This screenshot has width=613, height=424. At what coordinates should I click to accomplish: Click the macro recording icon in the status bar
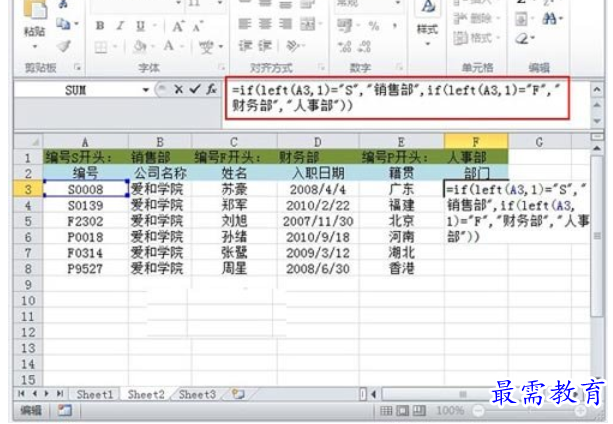(65, 410)
